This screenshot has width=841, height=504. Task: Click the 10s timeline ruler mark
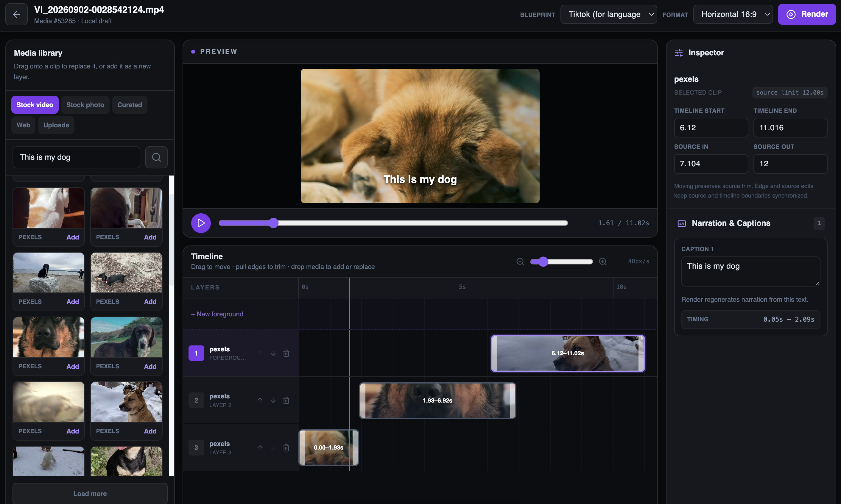coord(621,287)
